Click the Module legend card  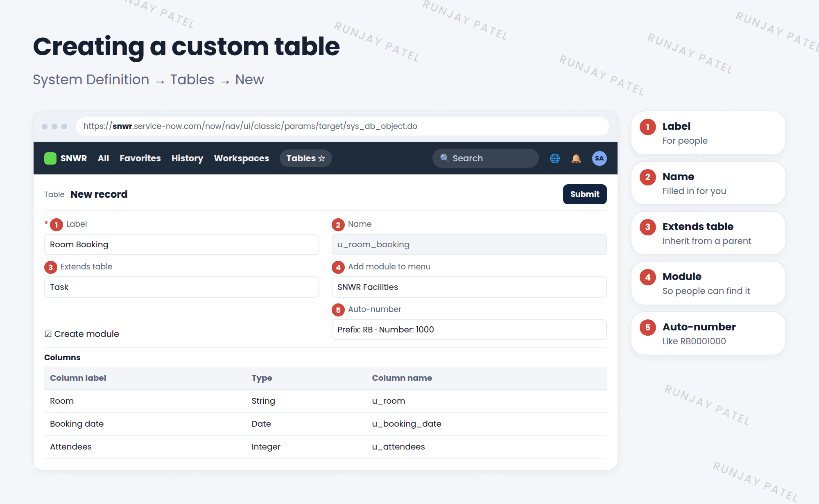point(708,283)
